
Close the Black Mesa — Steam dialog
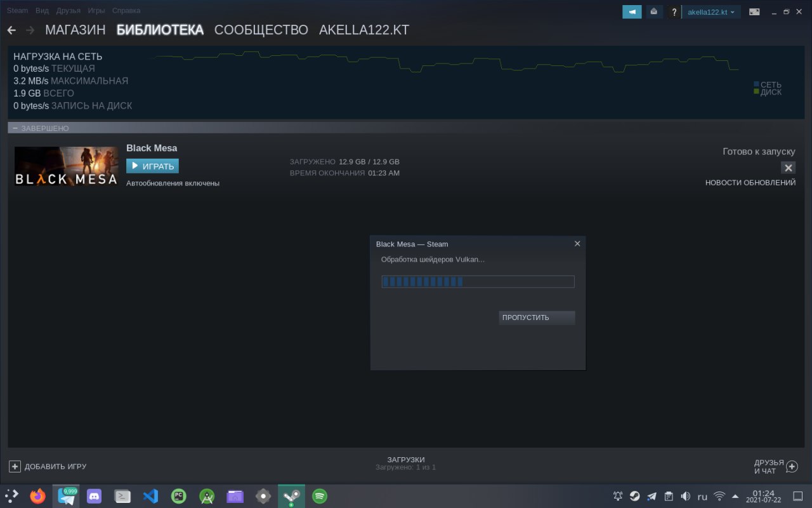coord(577,243)
